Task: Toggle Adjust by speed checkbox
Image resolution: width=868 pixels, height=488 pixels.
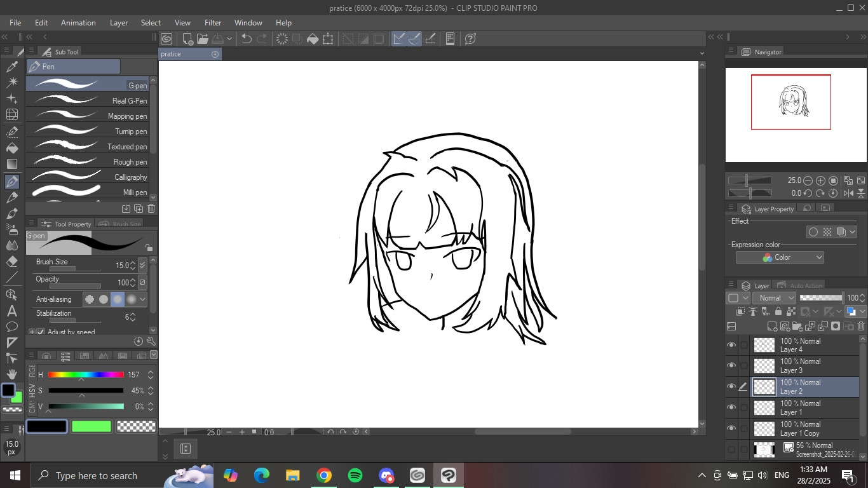Action: 41,332
